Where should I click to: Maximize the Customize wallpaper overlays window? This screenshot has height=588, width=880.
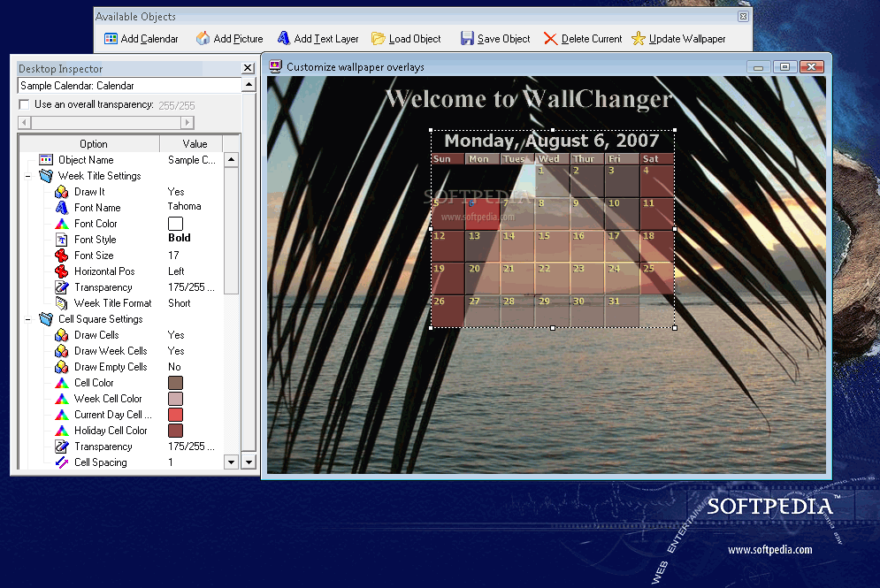click(x=784, y=67)
